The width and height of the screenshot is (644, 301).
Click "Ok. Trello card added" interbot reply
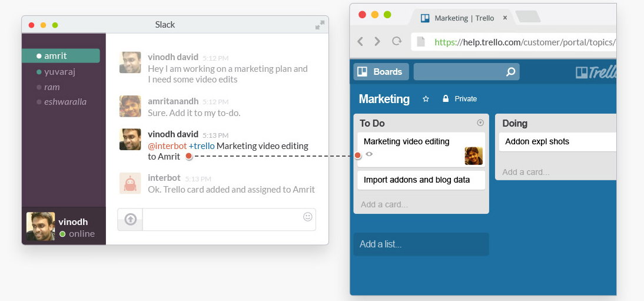pos(231,190)
